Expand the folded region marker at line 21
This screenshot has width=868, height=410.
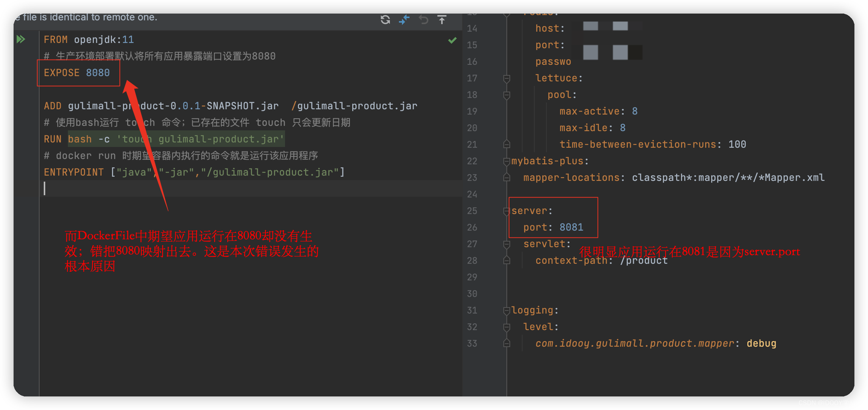coord(506,144)
